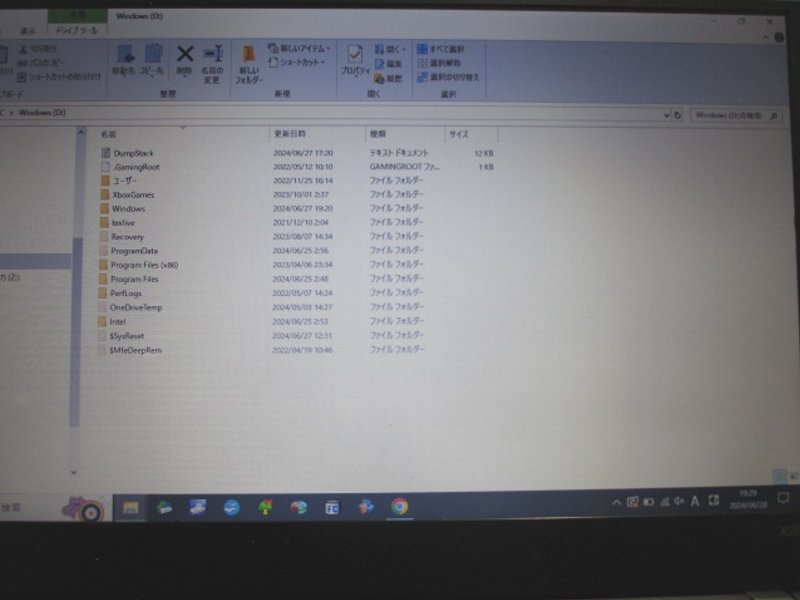Open the Properties (プロパティ) ribbon button
The width and height of the screenshot is (800, 600).
point(355,60)
